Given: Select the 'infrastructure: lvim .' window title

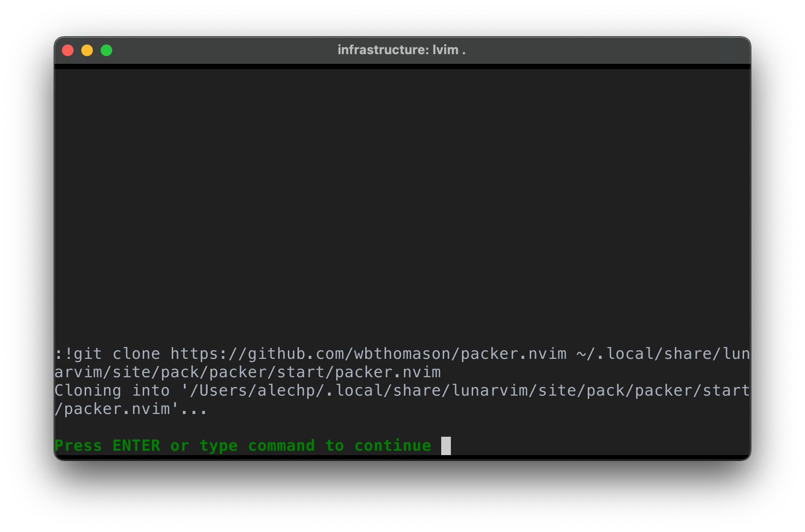Looking at the screenshot, I should pyautogui.click(x=402, y=49).
